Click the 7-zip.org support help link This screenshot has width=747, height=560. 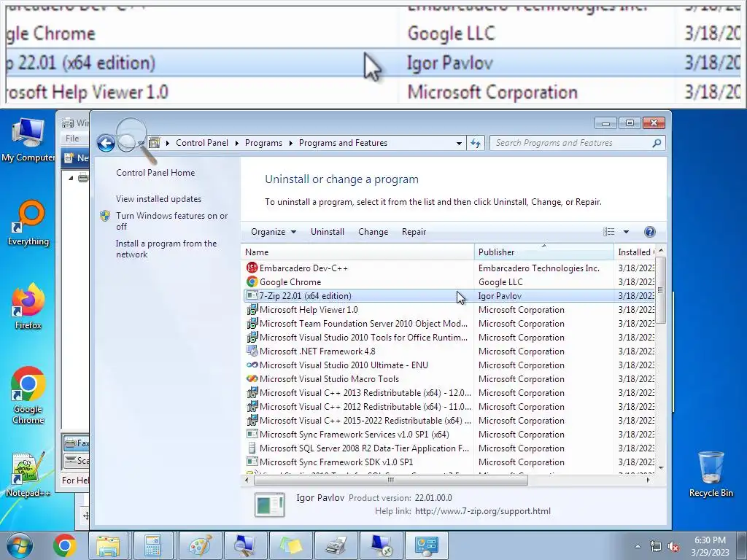pos(483,511)
